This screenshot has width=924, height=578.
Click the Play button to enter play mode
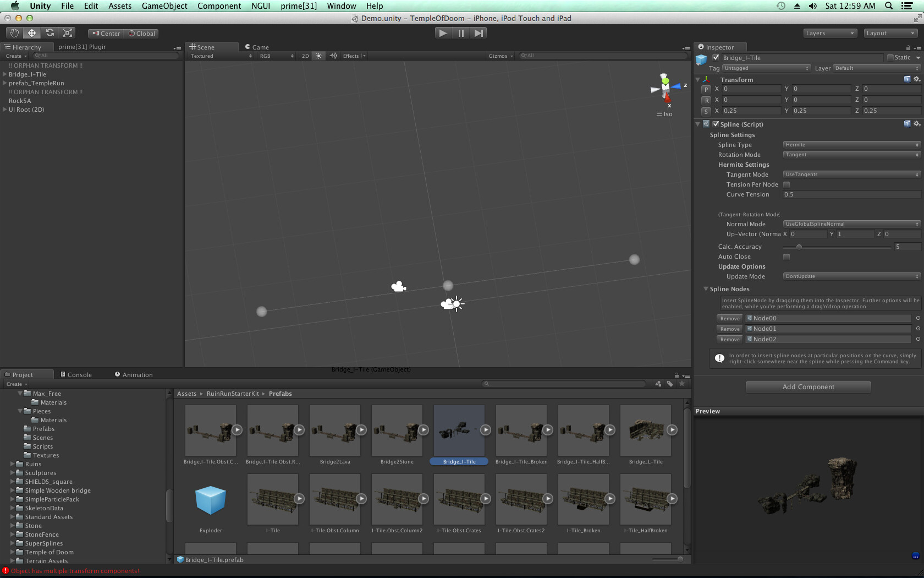tap(442, 33)
